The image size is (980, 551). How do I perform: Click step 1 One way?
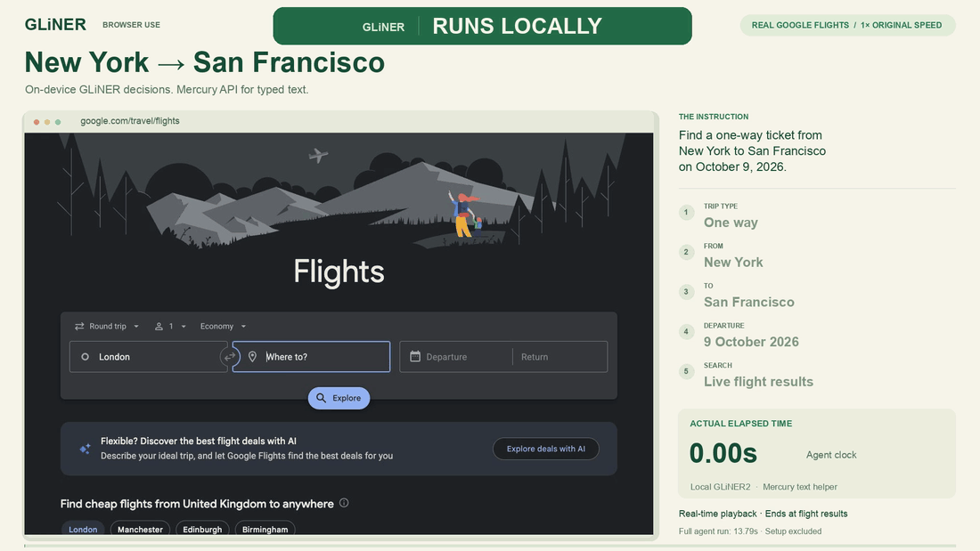tap(731, 223)
